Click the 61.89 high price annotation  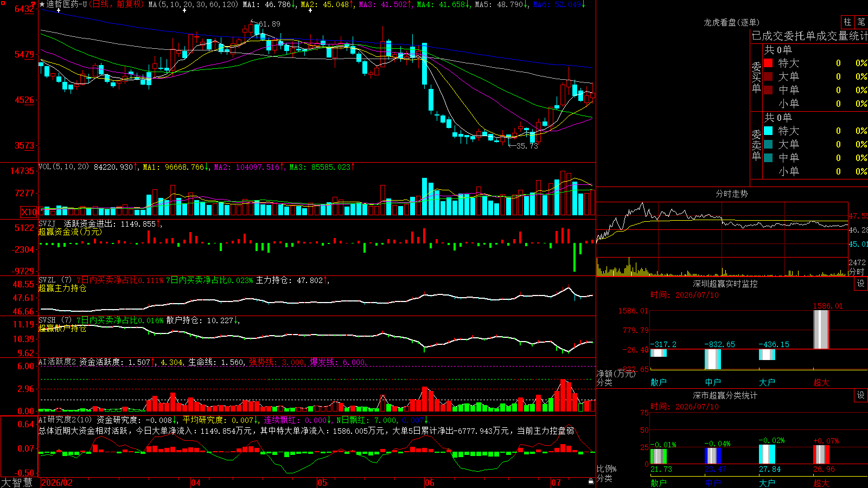click(x=270, y=24)
